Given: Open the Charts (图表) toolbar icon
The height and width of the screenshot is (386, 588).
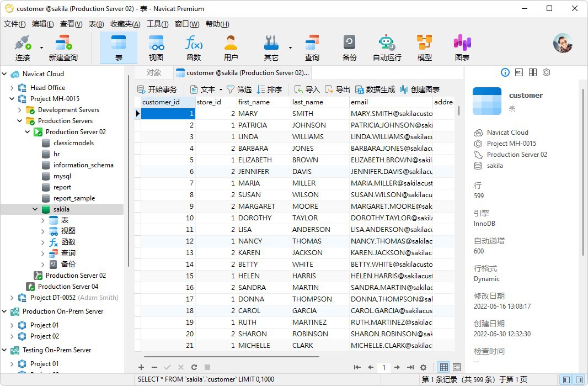Looking at the screenshot, I should click(x=462, y=47).
